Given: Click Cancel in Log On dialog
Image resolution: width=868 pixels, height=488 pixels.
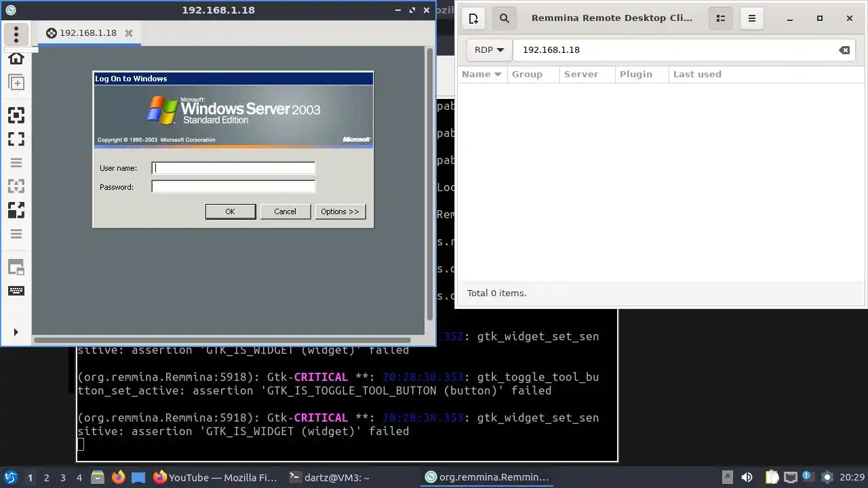Looking at the screenshot, I should coord(285,211).
